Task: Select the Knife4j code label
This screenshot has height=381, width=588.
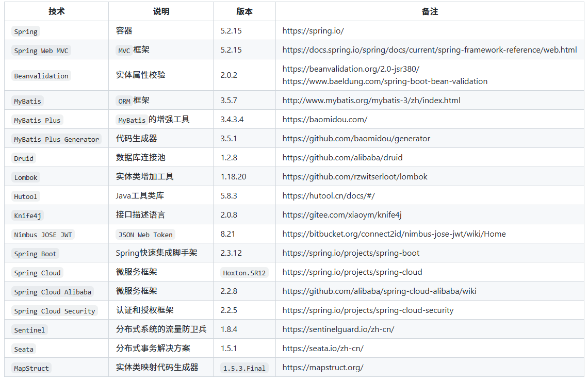Action: [28, 216]
